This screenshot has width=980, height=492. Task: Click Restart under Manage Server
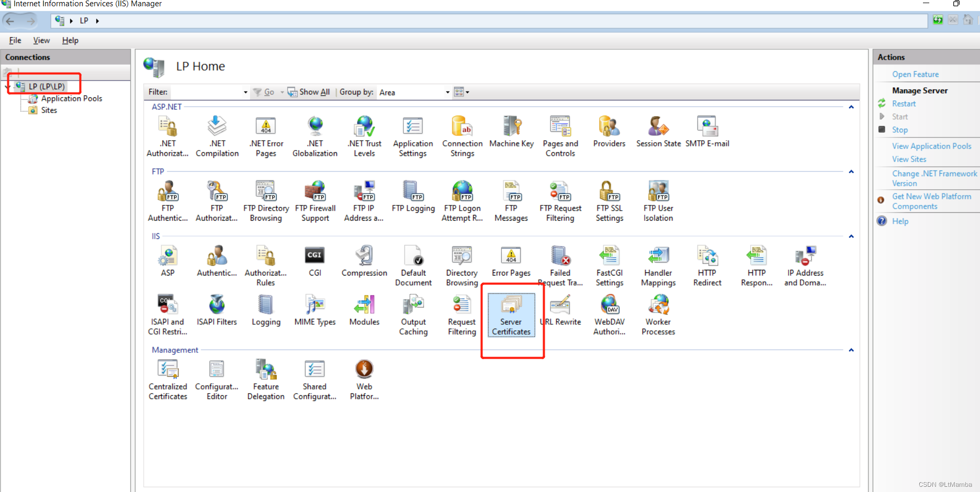[904, 104]
